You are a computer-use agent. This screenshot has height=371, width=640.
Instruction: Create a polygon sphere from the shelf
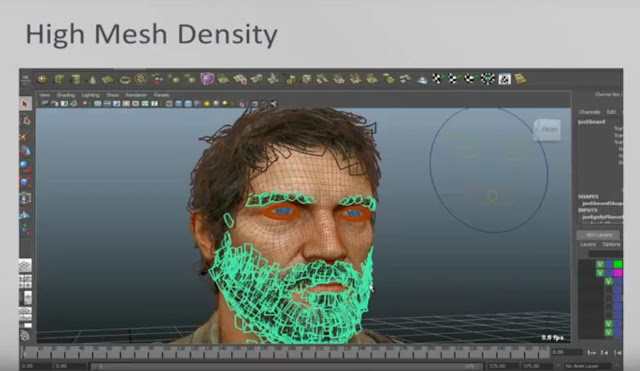click(x=42, y=79)
